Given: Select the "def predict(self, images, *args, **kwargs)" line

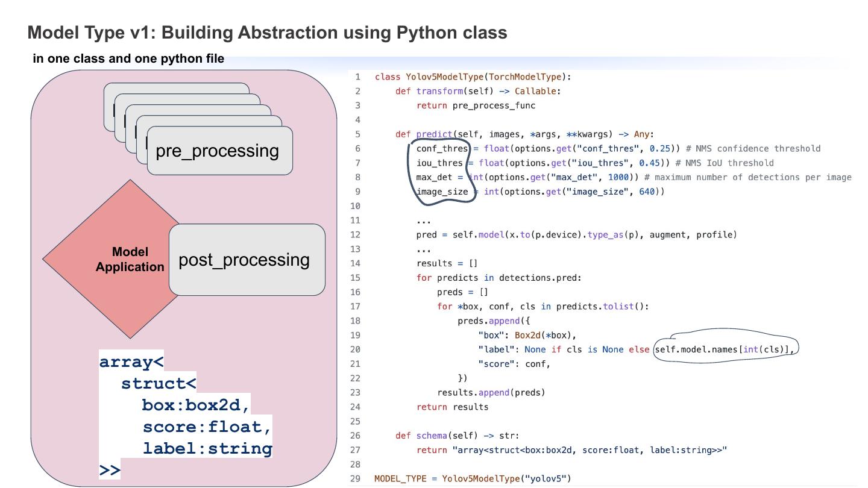Looking at the screenshot, I should point(524,134).
